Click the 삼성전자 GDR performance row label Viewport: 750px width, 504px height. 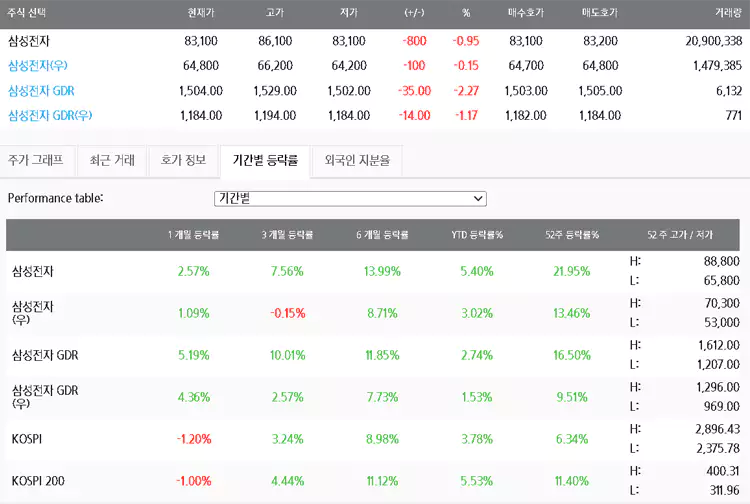click(x=45, y=355)
